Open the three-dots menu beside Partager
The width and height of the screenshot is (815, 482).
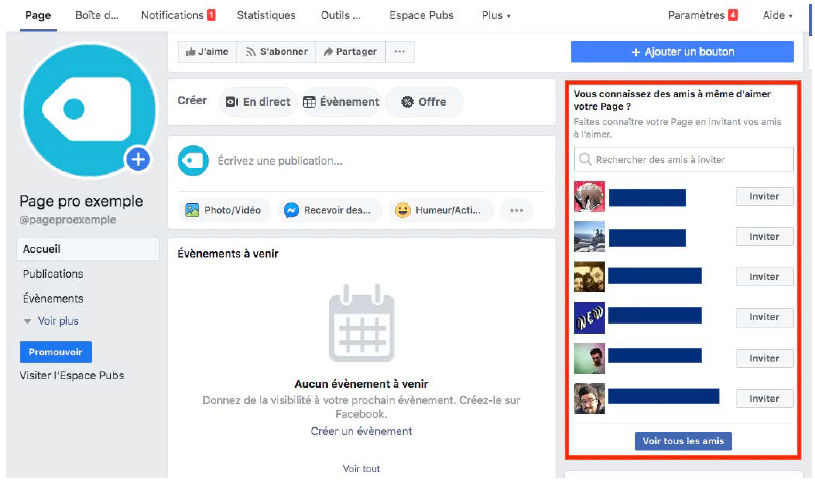(400, 52)
